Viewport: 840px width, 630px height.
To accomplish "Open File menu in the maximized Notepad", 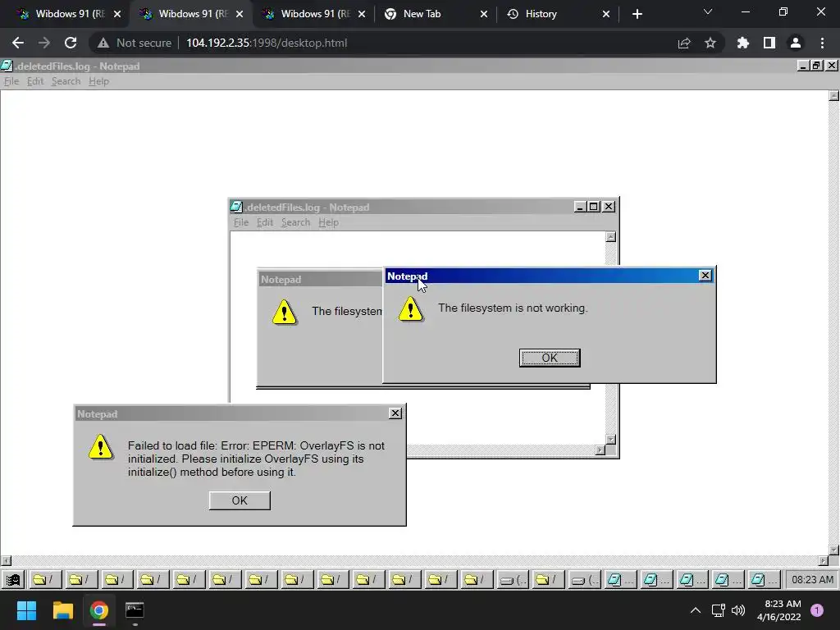I will click(x=11, y=81).
